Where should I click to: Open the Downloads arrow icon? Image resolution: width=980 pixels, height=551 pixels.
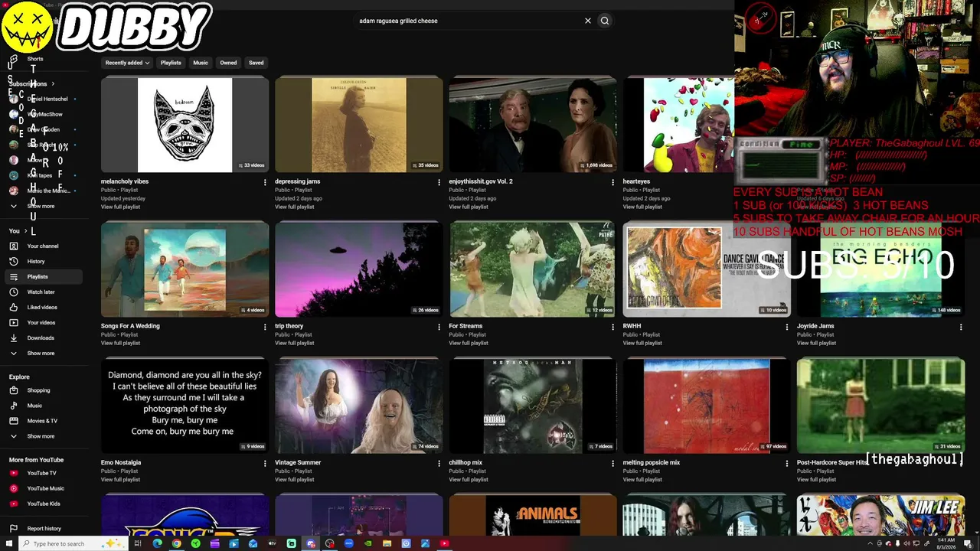click(14, 338)
